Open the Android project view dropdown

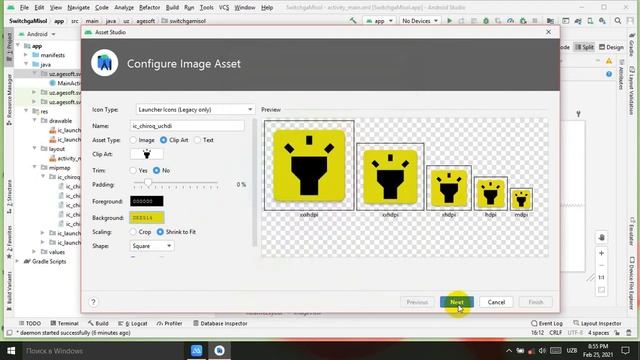pos(41,34)
